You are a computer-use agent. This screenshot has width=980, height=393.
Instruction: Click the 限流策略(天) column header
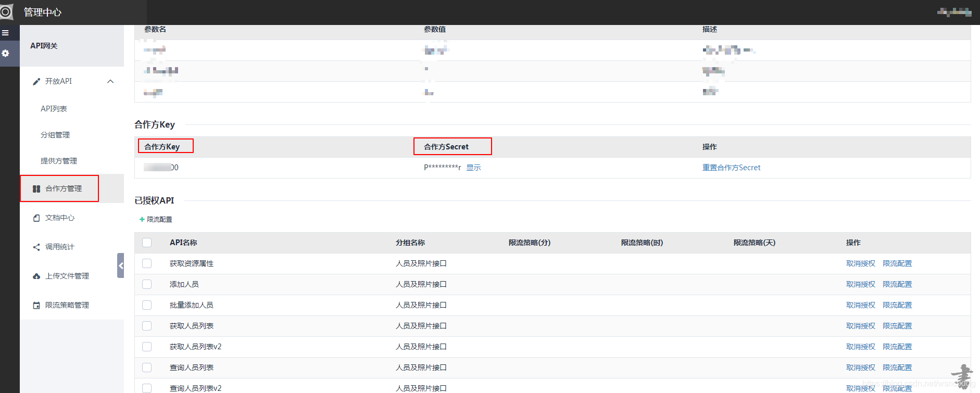pos(754,243)
